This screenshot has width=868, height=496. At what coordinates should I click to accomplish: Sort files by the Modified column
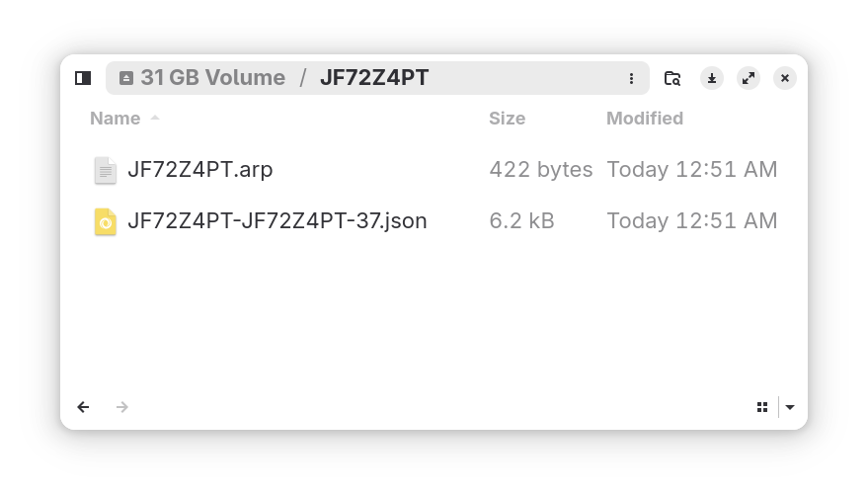coord(644,119)
